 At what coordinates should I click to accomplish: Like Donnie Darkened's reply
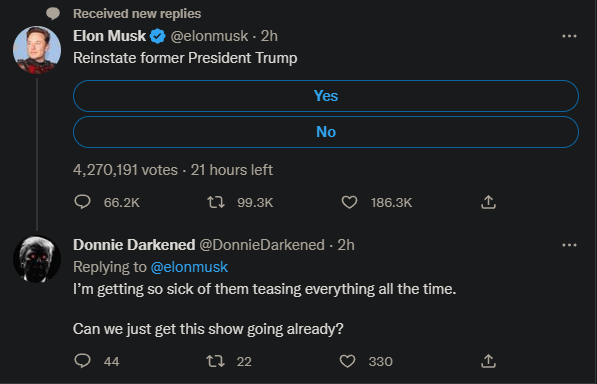point(347,361)
